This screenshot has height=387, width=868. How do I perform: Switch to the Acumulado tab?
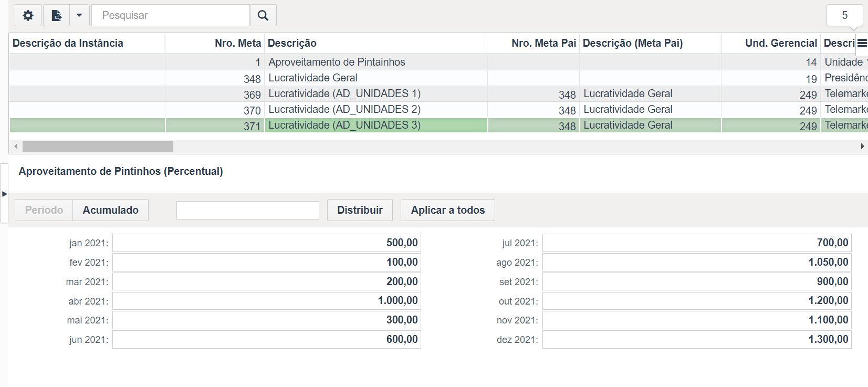point(111,210)
